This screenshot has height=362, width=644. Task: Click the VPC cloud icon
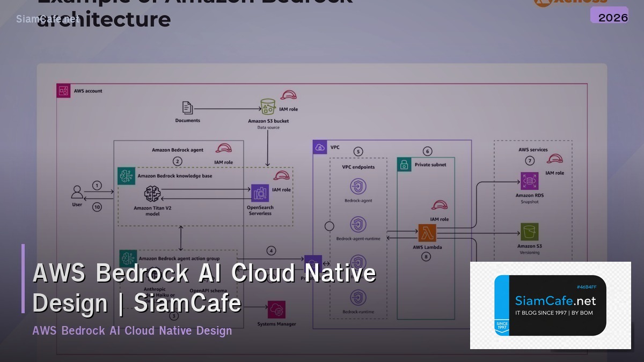[x=320, y=146]
